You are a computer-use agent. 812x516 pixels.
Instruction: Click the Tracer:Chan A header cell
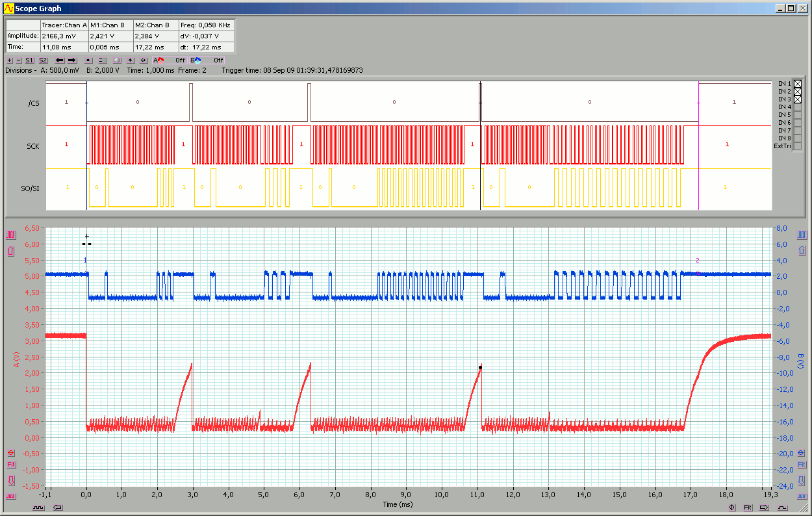[x=64, y=25]
